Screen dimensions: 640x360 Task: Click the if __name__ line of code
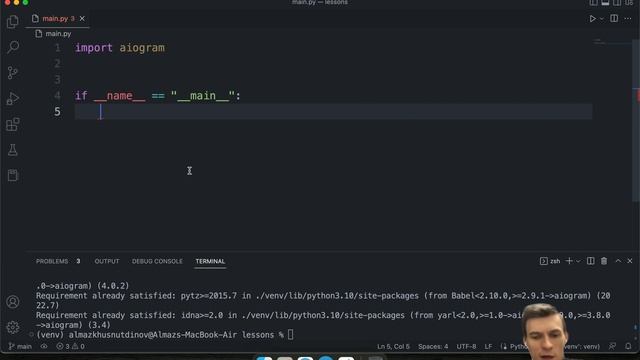(158, 96)
